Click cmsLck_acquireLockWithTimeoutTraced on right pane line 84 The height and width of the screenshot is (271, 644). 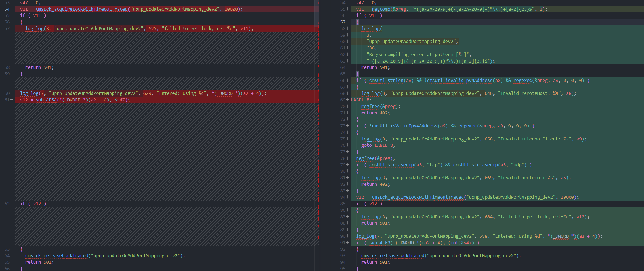tap(418, 197)
